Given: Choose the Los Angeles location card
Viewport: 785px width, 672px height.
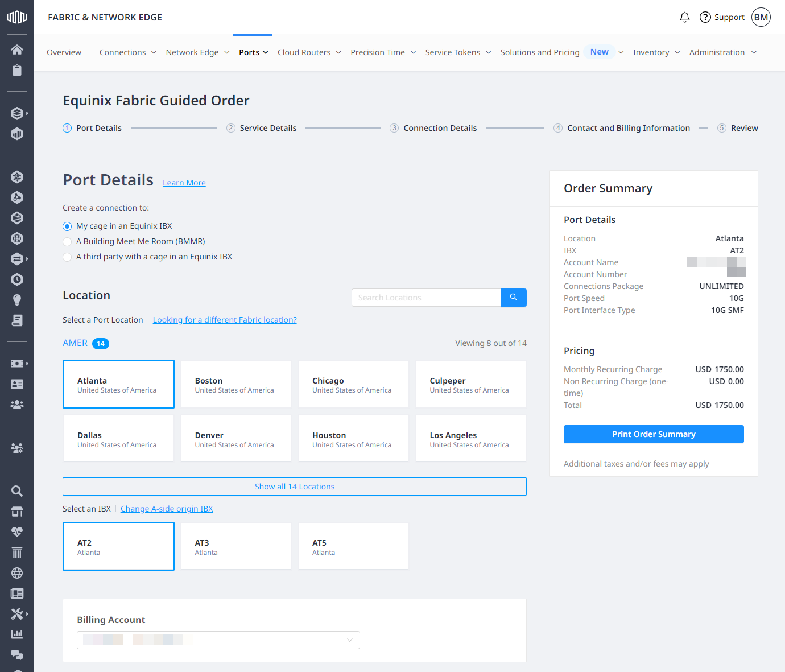Looking at the screenshot, I should click(471, 439).
